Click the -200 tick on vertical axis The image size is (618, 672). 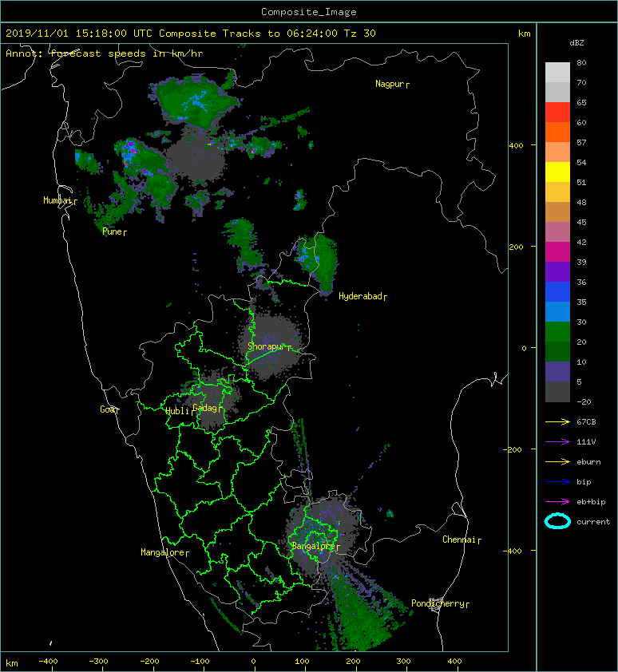pos(513,449)
